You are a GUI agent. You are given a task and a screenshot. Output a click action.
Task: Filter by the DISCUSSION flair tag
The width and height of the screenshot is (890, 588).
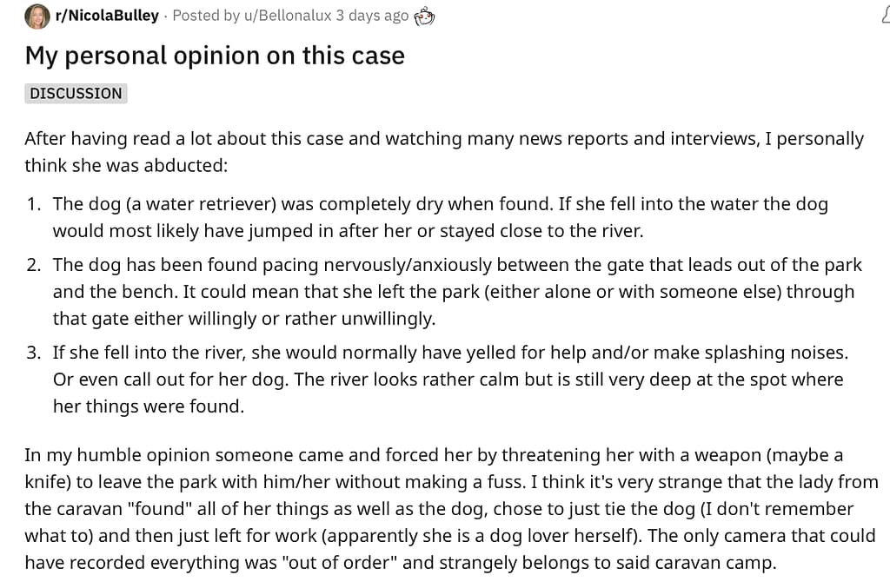[x=76, y=94]
